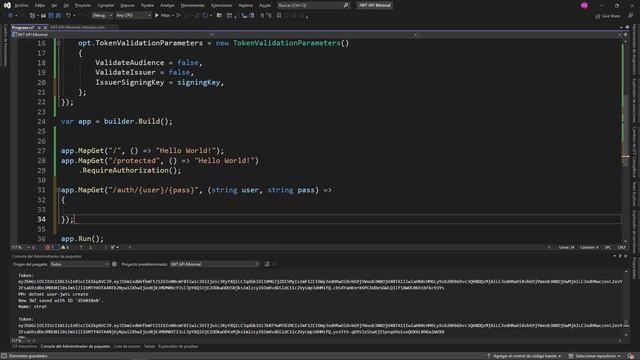Switch to the C# Interactive panel tab
This screenshot has width=640, height=360.
[24, 347]
